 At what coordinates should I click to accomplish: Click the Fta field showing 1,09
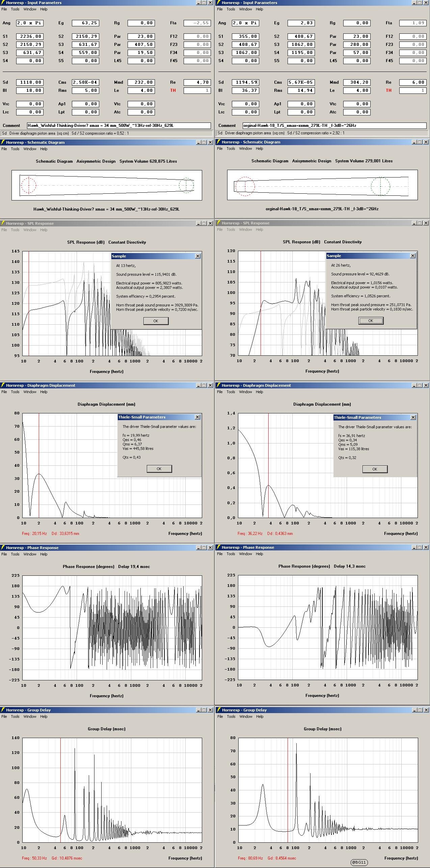point(413,23)
